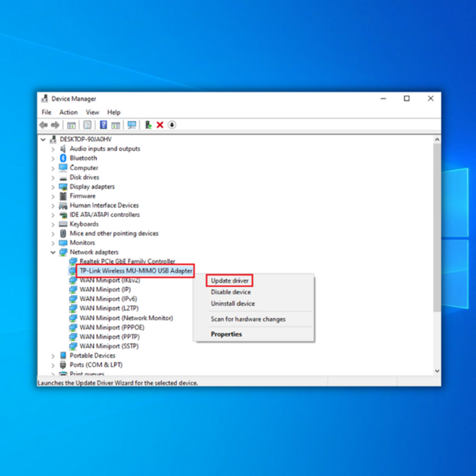This screenshot has width=476, height=476.
Task: Click the Scan for hardware changes monitor icon
Action: click(x=132, y=125)
